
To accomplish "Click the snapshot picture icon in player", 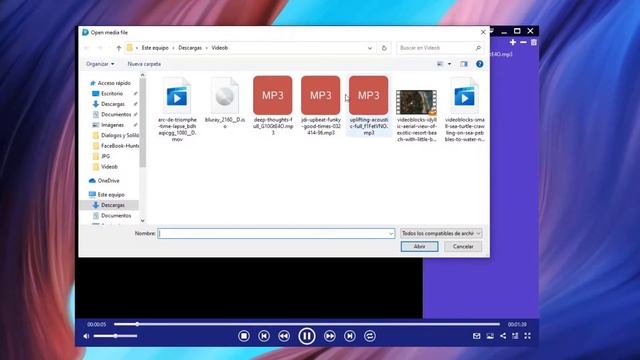I will tap(490, 336).
